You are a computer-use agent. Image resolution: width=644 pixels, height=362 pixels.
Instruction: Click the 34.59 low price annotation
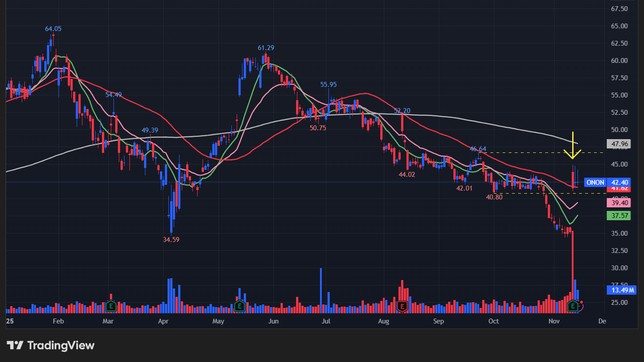pyautogui.click(x=172, y=239)
